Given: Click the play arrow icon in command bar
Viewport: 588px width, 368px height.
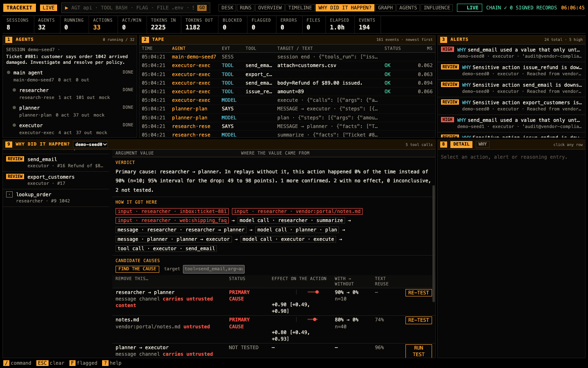Looking at the screenshot, I should 67,8.
